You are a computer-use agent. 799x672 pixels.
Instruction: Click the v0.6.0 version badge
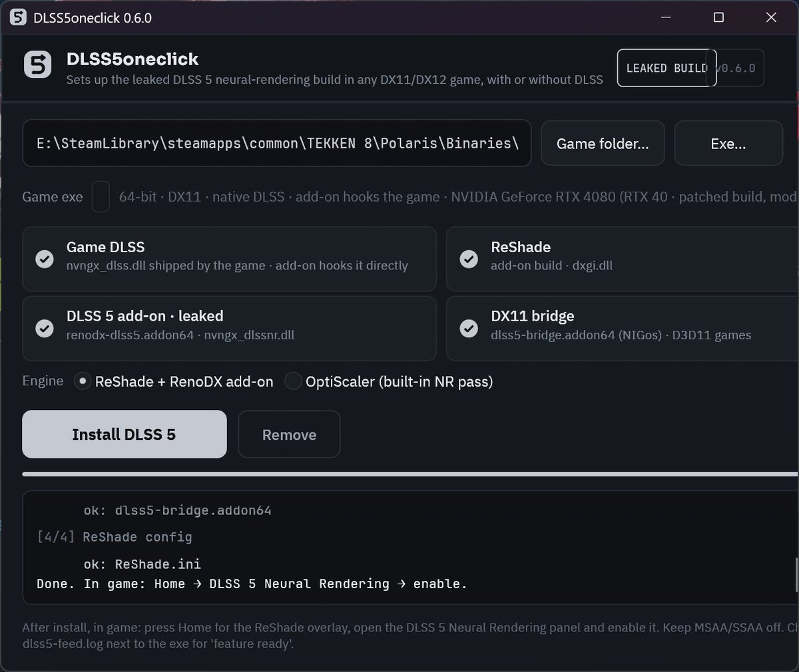point(735,68)
